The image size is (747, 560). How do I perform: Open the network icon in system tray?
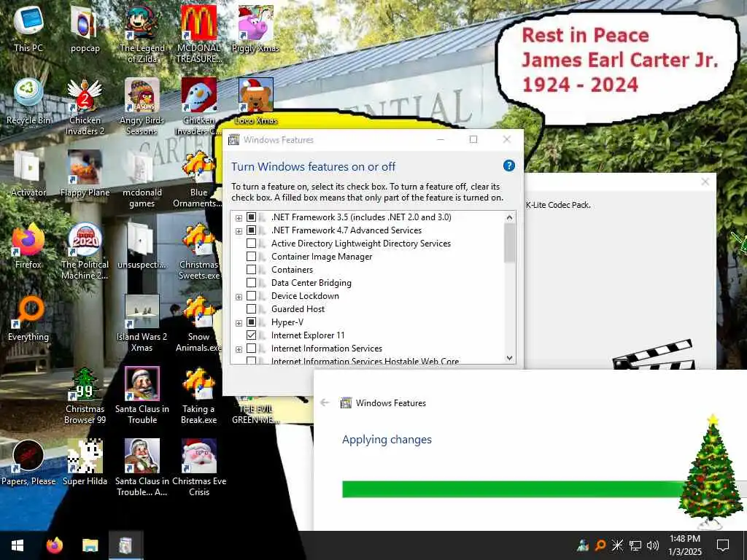pyautogui.click(x=635, y=545)
